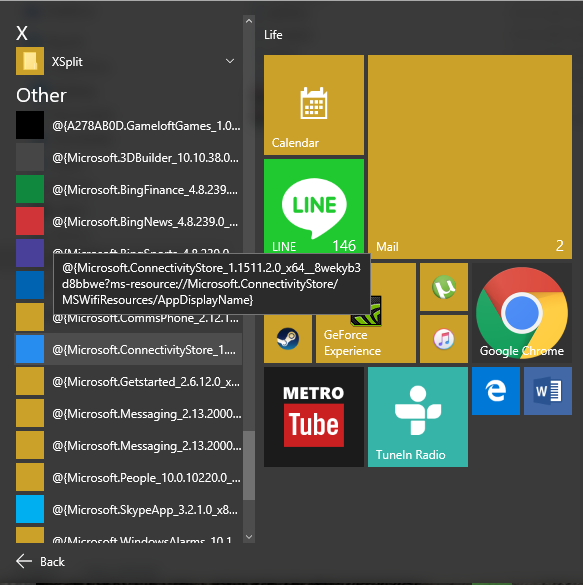Open the Calendar tile

(x=314, y=105)
